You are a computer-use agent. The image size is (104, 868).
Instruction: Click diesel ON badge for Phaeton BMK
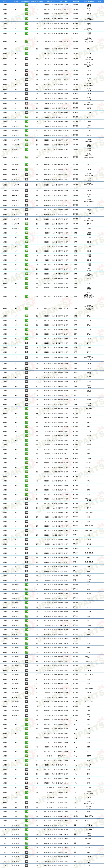(x=27, y=852)
